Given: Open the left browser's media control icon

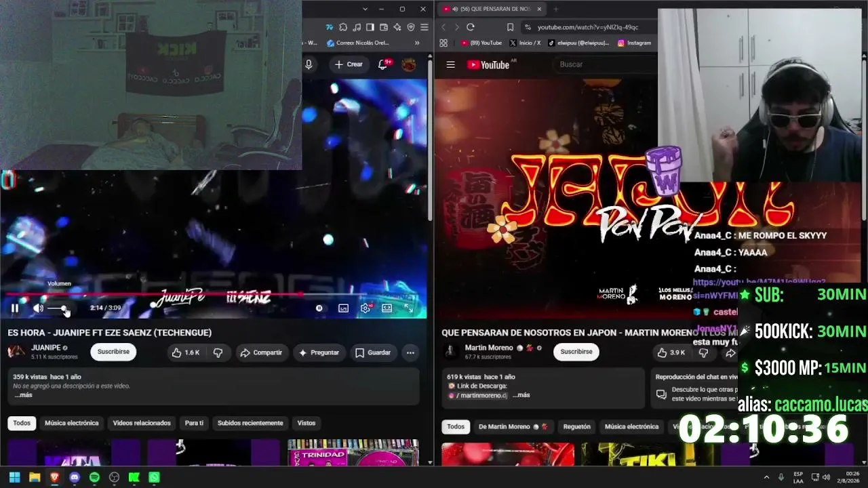Looking at the screenshot, I should [x=357, y=28].
